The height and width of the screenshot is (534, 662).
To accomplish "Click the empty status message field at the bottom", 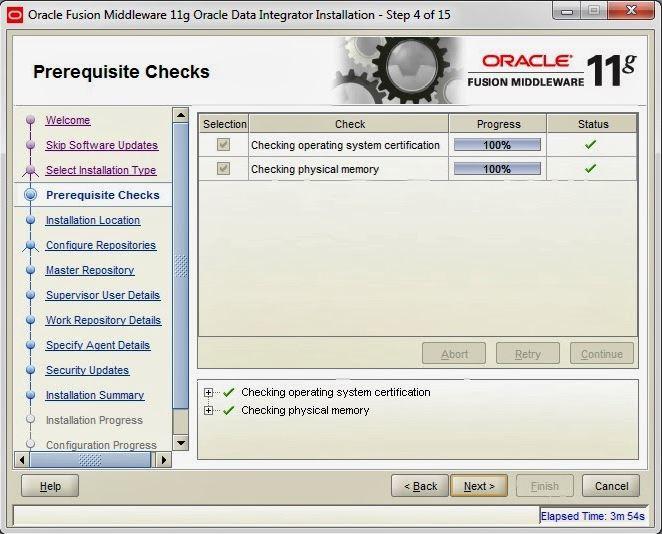I will (277, 515).
